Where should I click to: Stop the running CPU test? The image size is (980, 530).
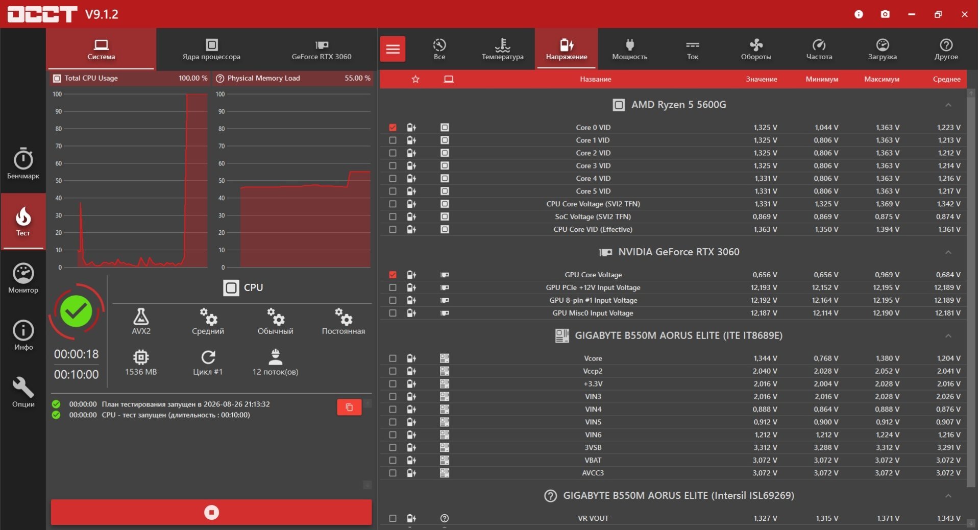211,512
